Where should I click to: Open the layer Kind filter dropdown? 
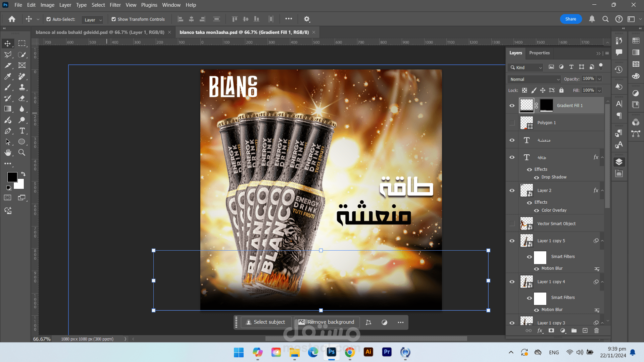[525, 68]
